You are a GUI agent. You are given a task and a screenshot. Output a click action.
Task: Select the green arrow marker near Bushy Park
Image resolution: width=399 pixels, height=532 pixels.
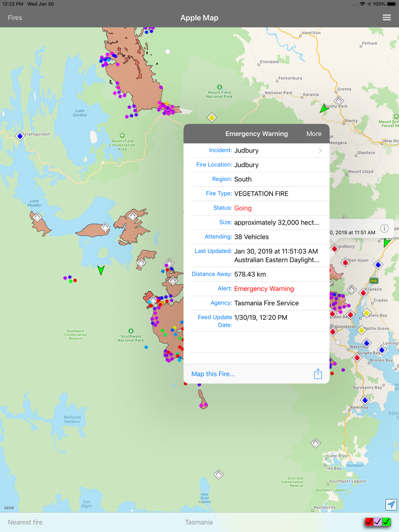tap(324, 108)
